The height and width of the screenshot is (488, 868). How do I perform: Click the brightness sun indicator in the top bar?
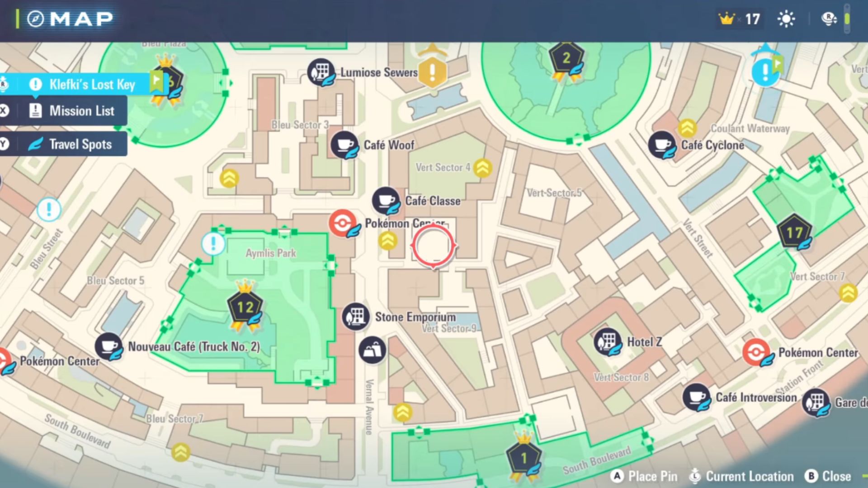tap(786, 19)
